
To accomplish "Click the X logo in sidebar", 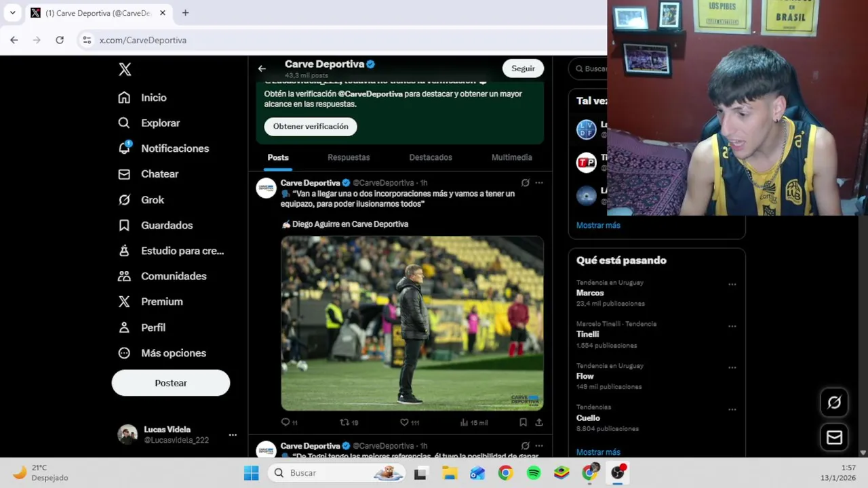I will 125,69.
